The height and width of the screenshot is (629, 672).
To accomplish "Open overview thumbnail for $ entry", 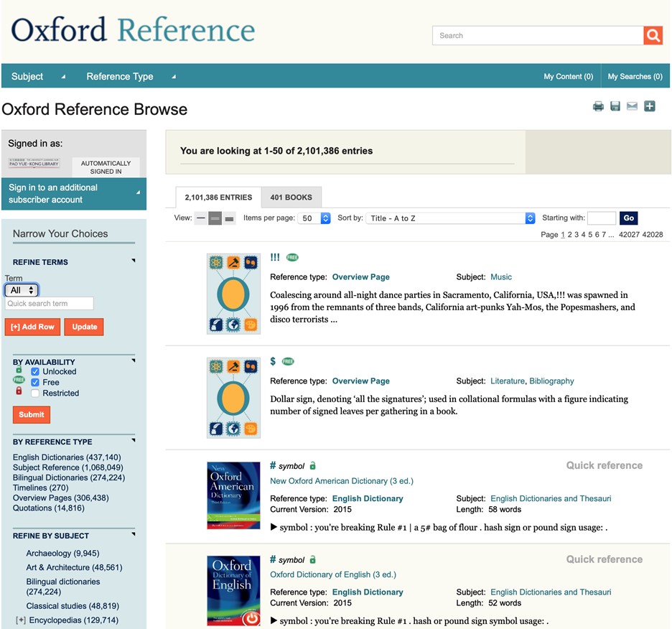I will (x=233, y=398).
